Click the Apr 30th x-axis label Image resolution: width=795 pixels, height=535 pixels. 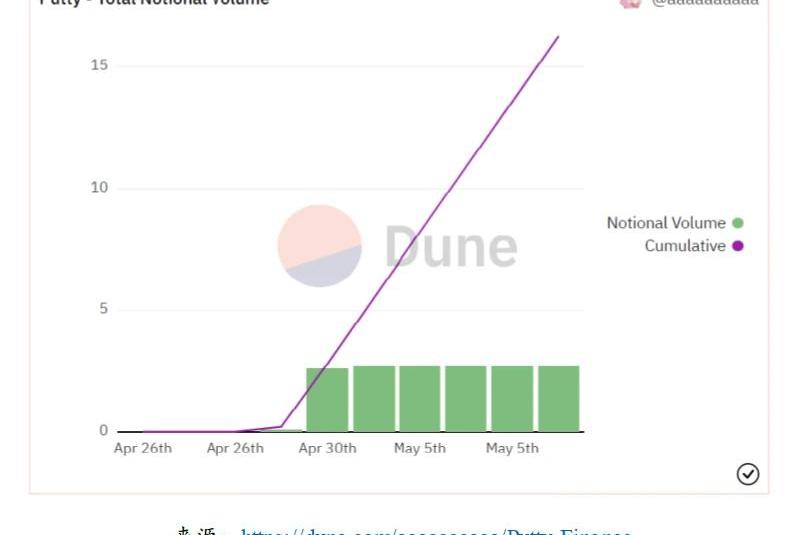tap(327, 448)
